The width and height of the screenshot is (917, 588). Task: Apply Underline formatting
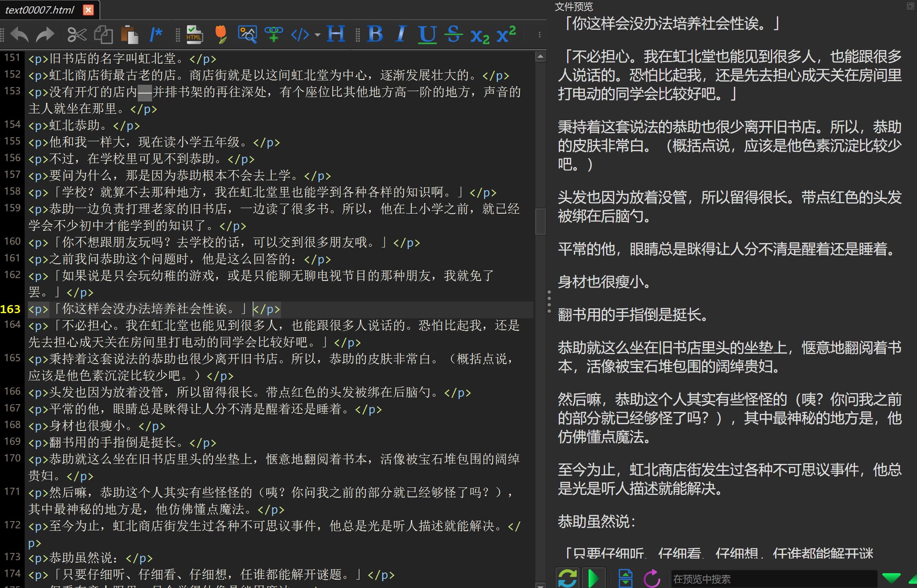pyautogui.click(x=427, y=35)
